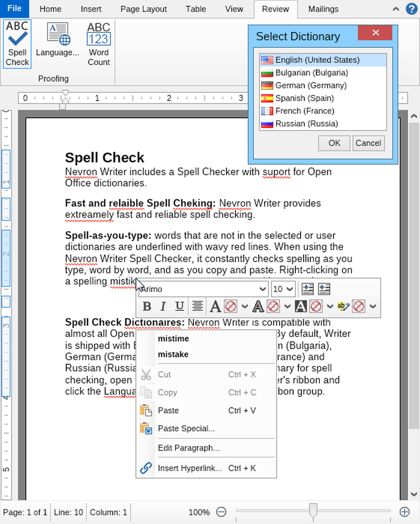The width and height of the screenshot is (420, 524).
Task: Expand the highlight color dropdown arrow
Action: 373,306
